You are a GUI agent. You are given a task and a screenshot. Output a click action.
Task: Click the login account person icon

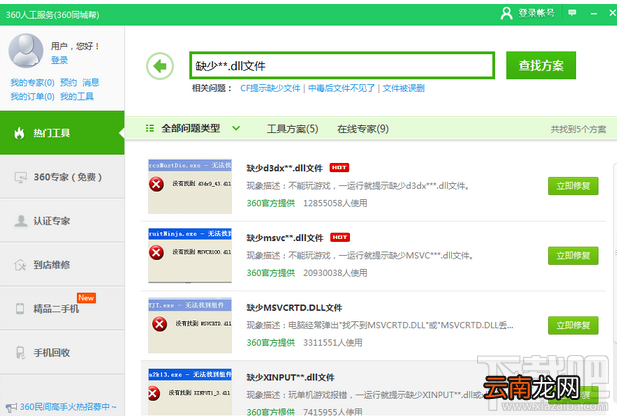[x=506, y=13]
